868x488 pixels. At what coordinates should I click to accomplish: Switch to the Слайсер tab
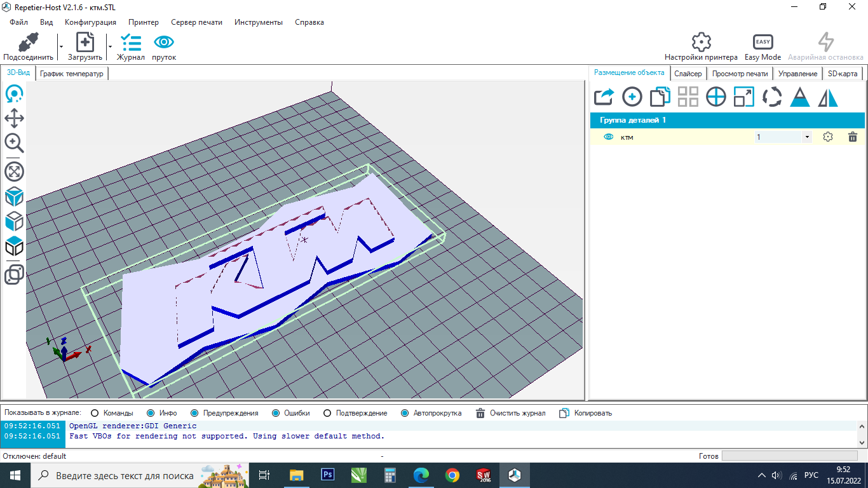click(x=688, y=74)
